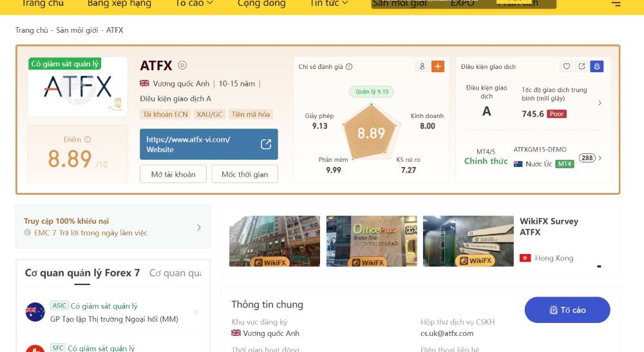Open Cộng đồng menu item
Image resolution: width=644 pixels, height=352 pixels.
[x=261, y=3]
